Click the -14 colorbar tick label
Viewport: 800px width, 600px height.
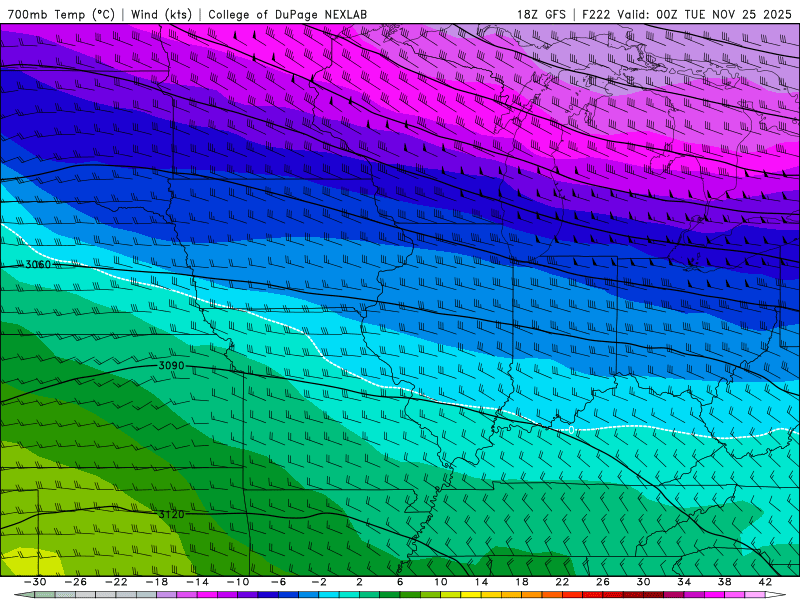(x=197, y=582)
